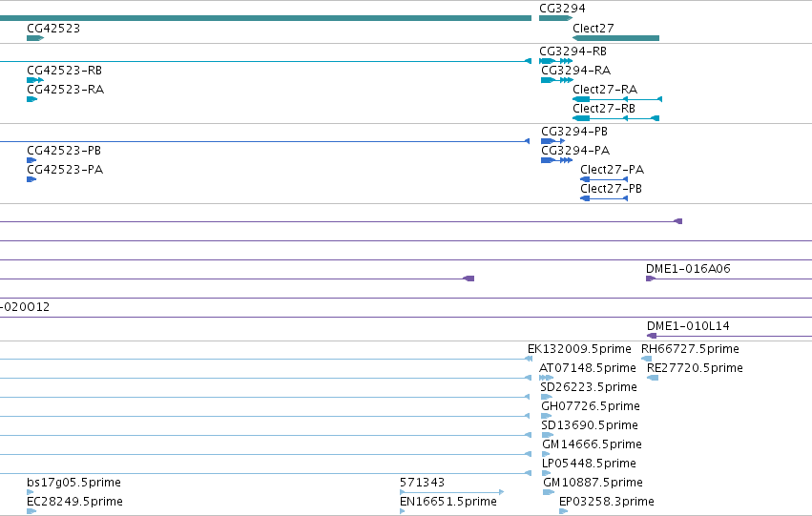Open the CG3294-RB transcript label
This screenshot has width=812, height=516.
pyautogui.click(x=573, y=52)
